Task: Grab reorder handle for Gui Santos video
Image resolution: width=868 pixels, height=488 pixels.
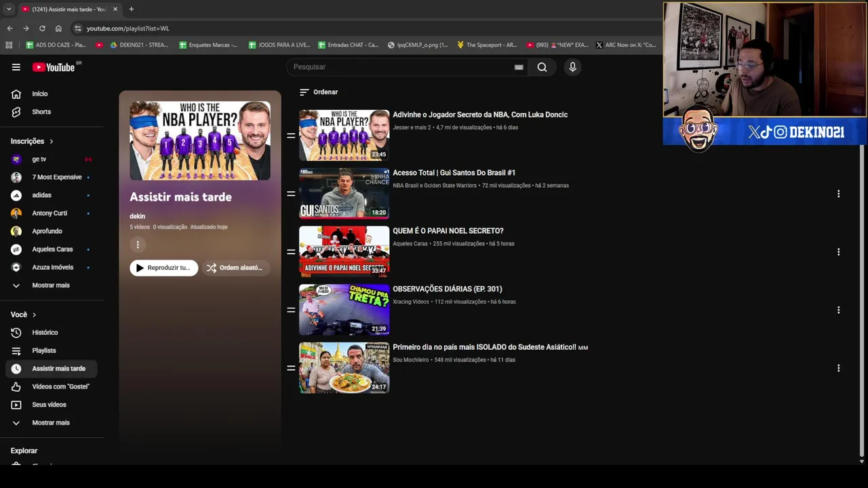Action: (291, 194)
